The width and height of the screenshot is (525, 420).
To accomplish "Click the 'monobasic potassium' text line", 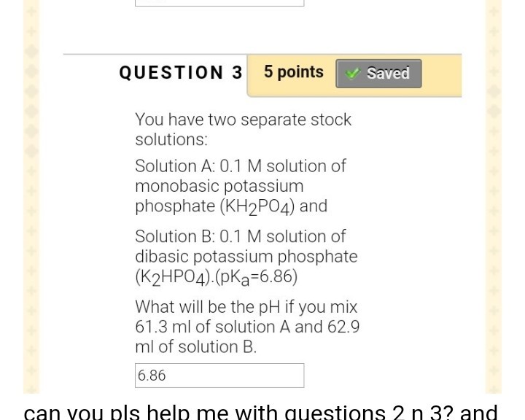I will [x=219, y=186].
